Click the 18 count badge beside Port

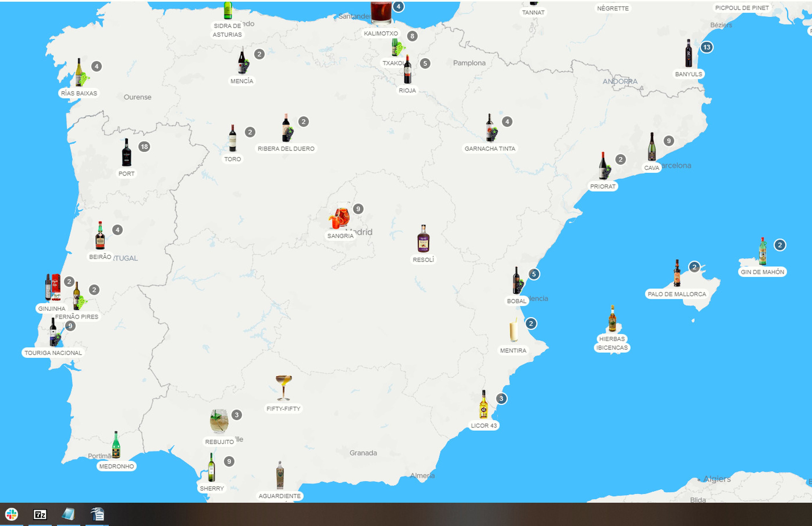(144, 147)
